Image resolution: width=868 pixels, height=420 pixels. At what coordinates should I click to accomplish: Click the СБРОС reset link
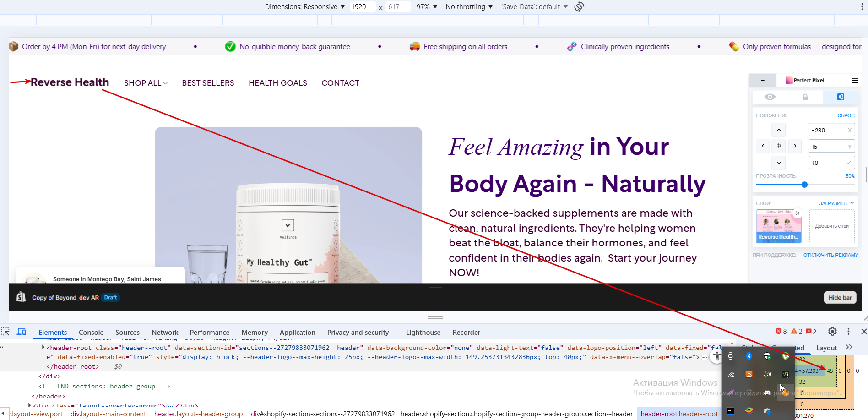846,115
